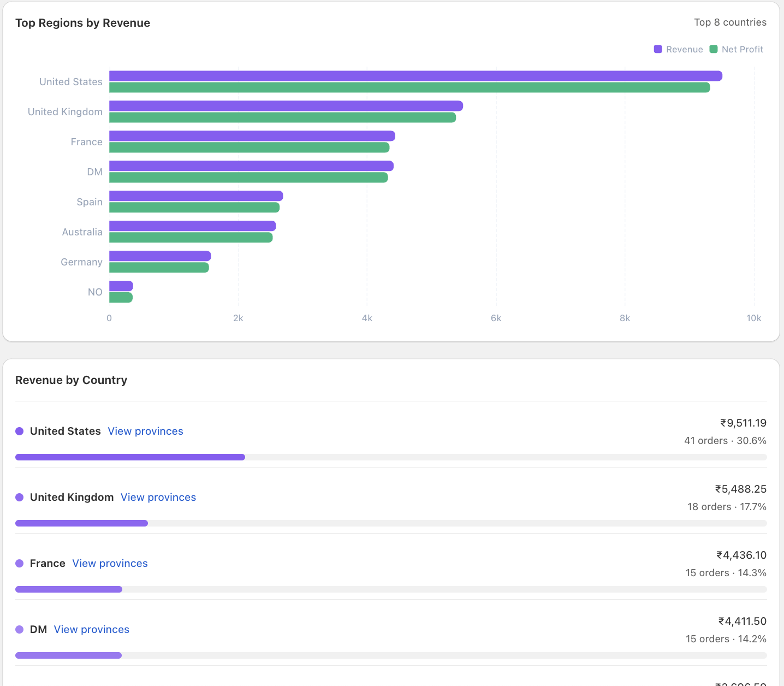
Task: Click the 10k x-axis tick label
Action: pos(754,318)
